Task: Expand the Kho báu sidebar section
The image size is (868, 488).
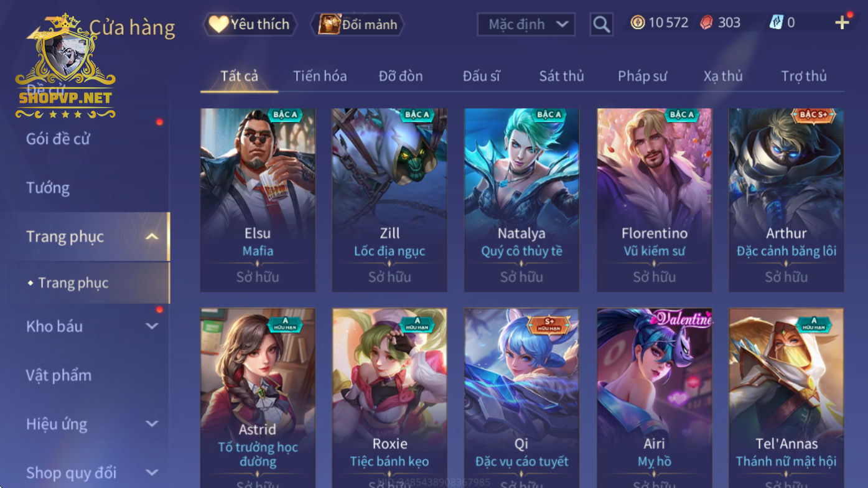Action: (x=152, y=326)
